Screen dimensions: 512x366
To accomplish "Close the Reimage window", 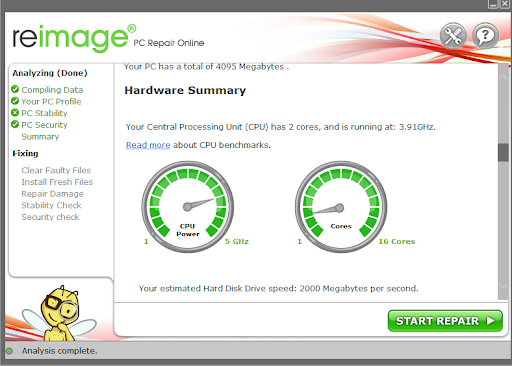I will click(505, 4).
